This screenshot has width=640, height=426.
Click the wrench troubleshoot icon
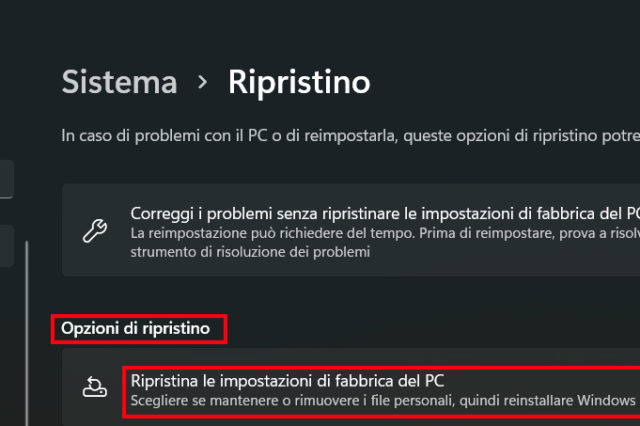click(x=94, y=231)
